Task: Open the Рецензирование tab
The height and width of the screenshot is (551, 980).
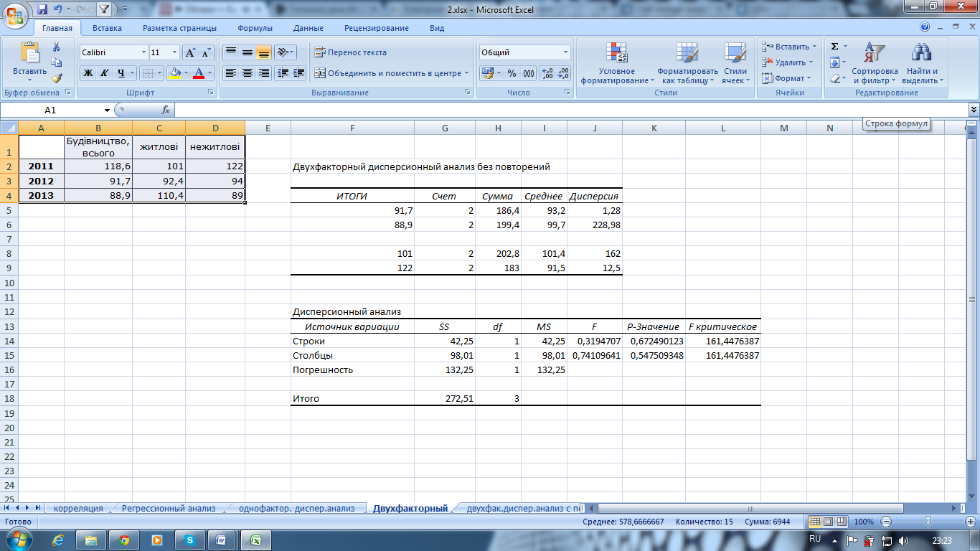Action: tap(377, 28)
